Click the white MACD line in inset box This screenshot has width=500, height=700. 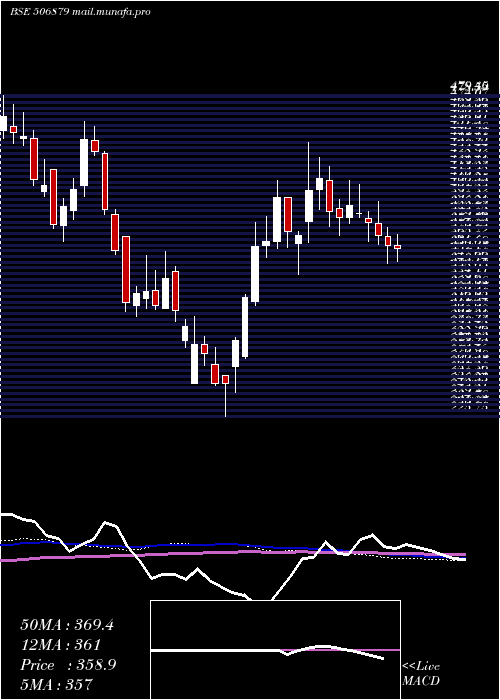[x=267, y=651]
